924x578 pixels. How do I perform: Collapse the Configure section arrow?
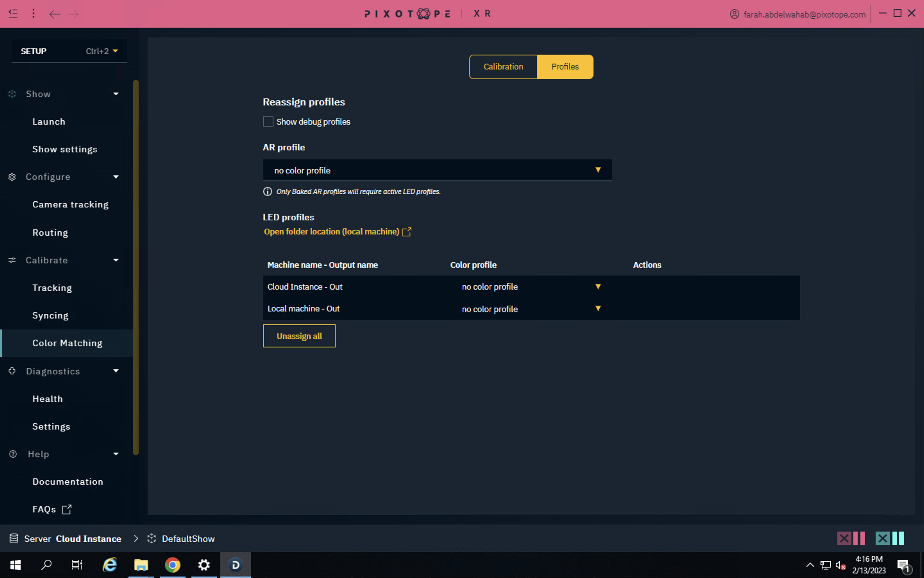116,177
